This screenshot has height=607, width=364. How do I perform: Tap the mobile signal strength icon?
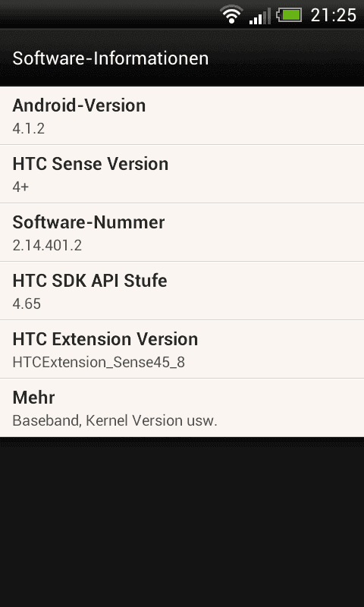[x=259, y=15]
